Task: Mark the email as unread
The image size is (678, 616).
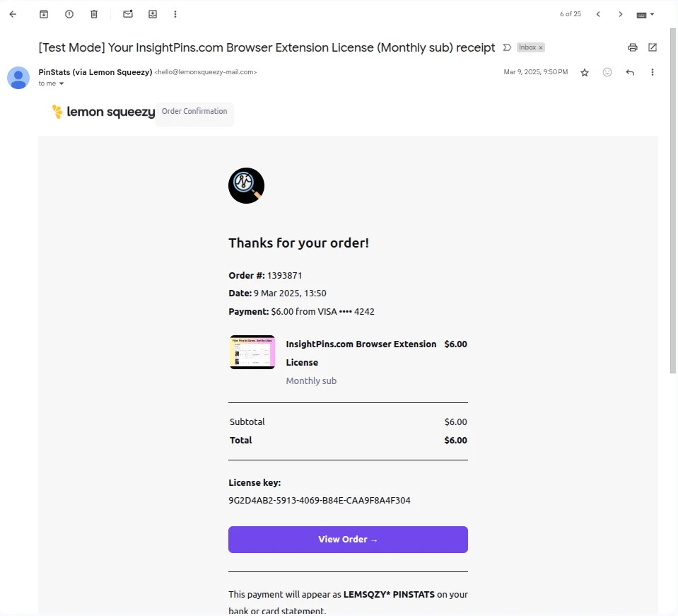Action: point(127,14)
